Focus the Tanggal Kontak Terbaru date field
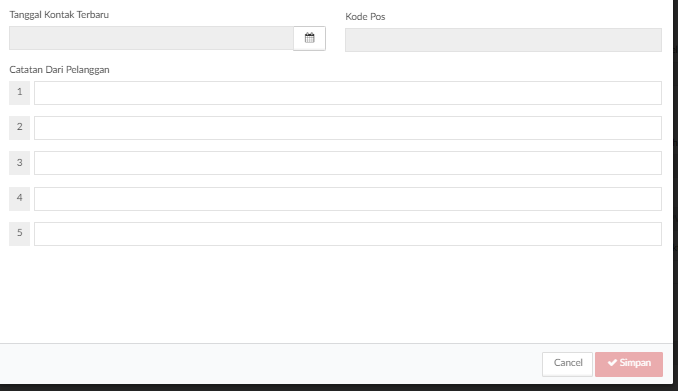Image resolution: width=678 pixels, height=391 pixels. (151, 38)
